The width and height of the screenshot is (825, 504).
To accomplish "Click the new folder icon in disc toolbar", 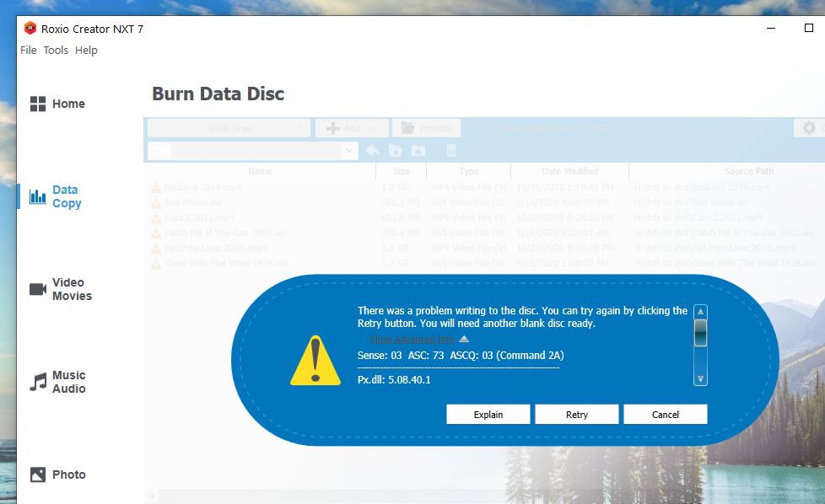I will (418, 151).
